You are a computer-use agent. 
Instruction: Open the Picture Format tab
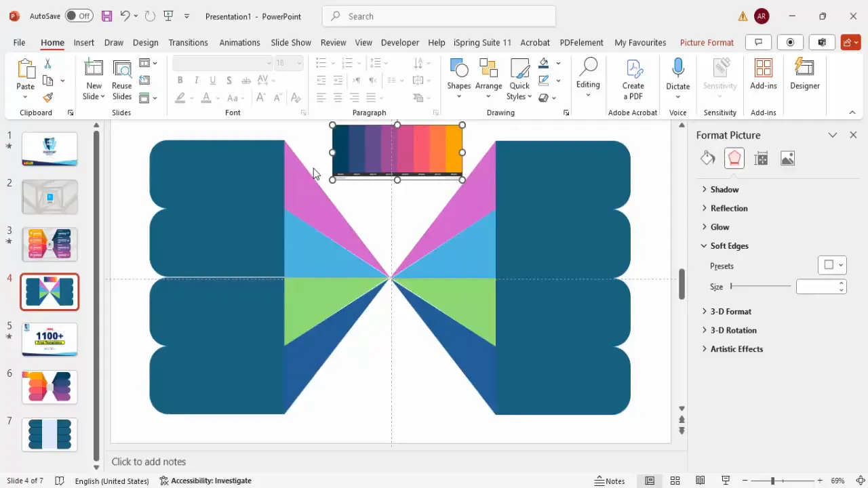(x=707, y=42)
